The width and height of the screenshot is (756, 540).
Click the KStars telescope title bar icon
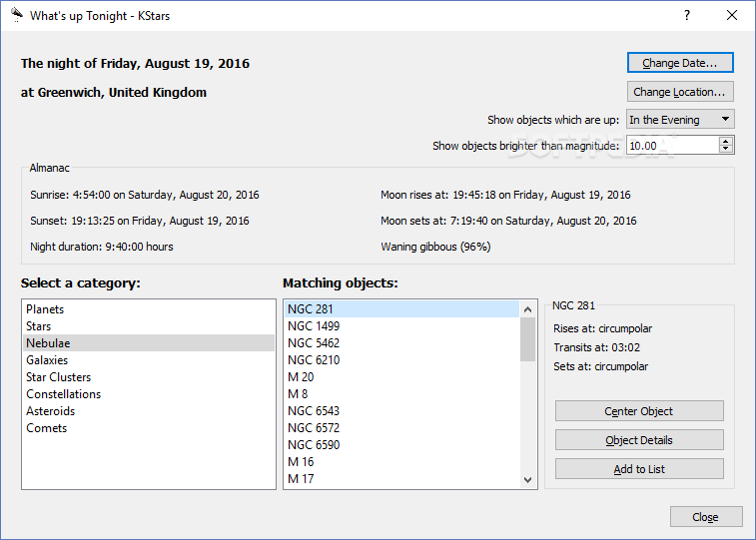pyautogui.click(x=16, y=15)
